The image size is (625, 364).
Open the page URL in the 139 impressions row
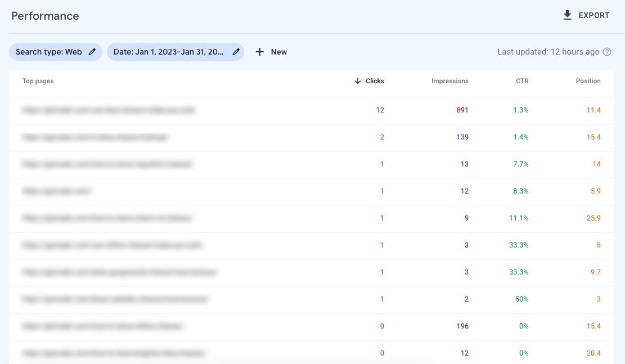(x=95, y=137)
